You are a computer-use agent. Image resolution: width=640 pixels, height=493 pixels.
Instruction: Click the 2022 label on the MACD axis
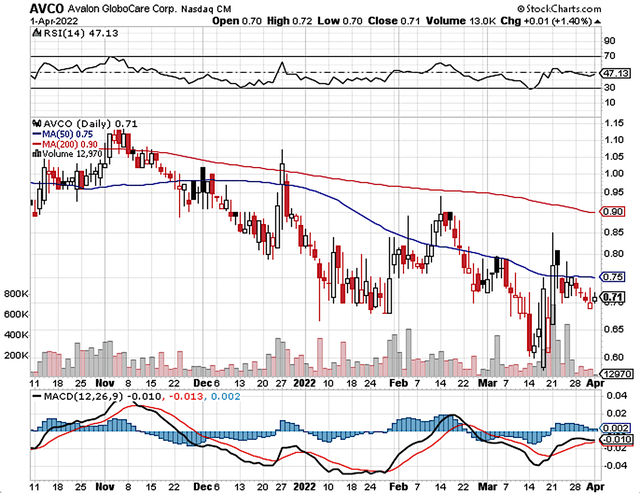click(304, 487)
